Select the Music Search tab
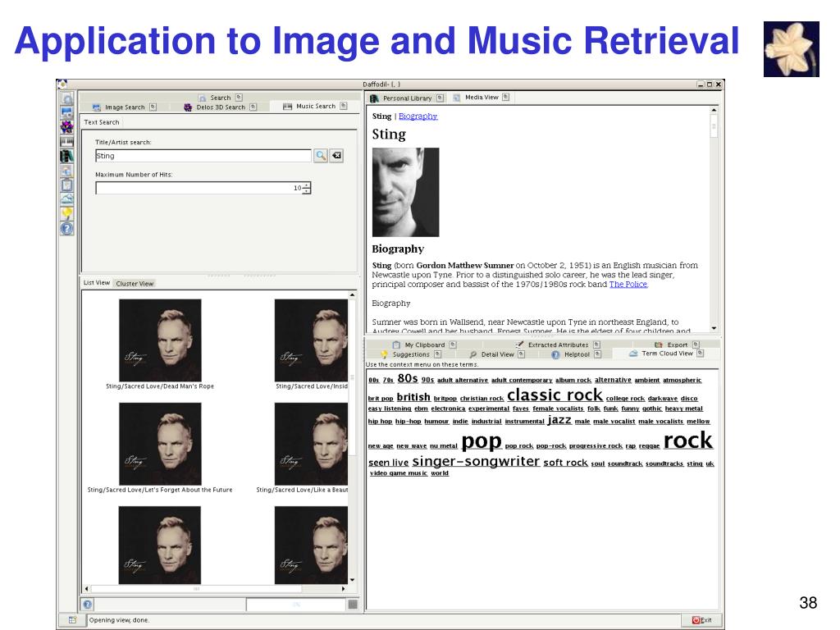This screenshot has width=840, height=630. coord(315,106)
